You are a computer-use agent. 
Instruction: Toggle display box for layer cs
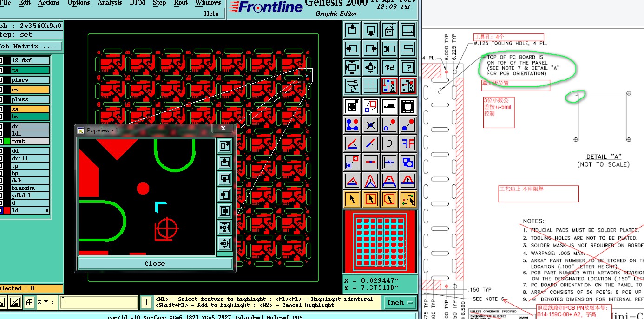point(1,90)
